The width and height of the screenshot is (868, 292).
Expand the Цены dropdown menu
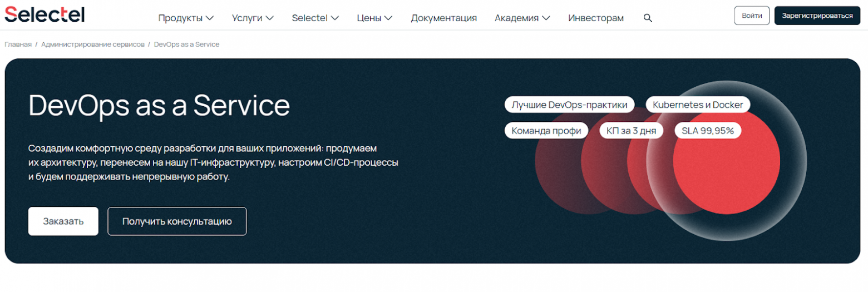(x=374, y=18)
